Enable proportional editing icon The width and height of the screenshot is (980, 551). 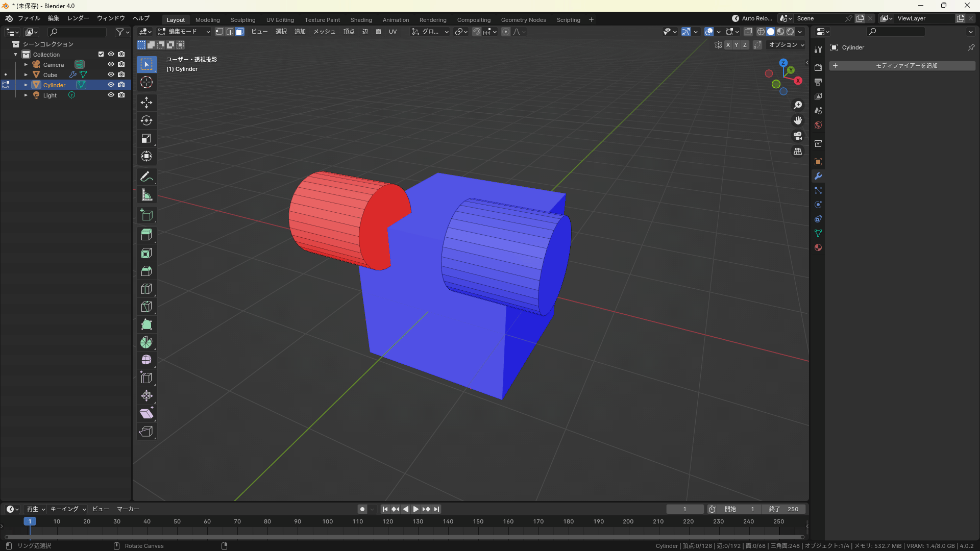click(505, 32)
